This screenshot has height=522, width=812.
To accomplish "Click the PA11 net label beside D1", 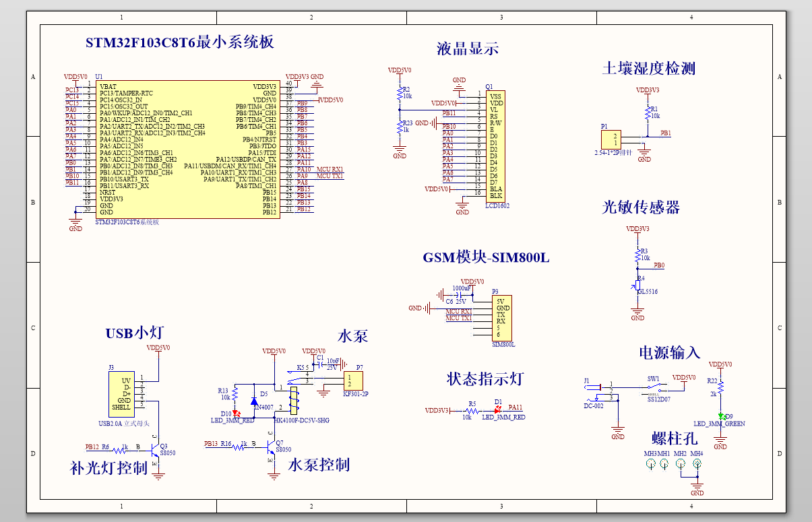I will [x=516, y=407].
